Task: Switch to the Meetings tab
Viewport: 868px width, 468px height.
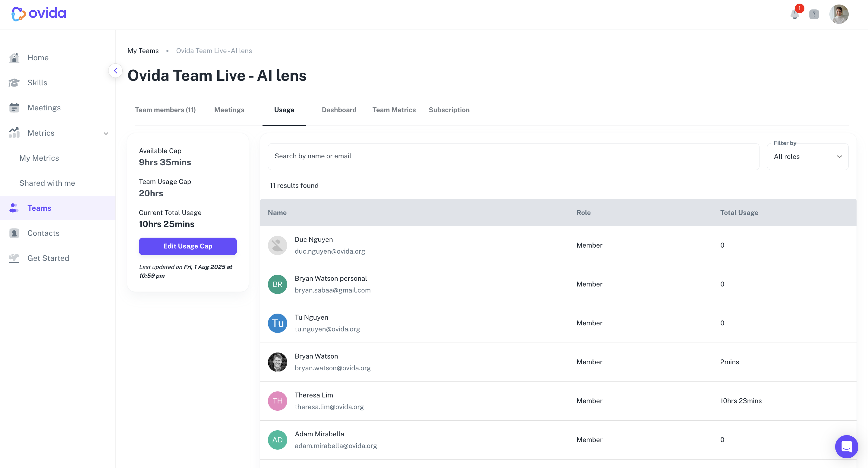Action: (229, 110)
